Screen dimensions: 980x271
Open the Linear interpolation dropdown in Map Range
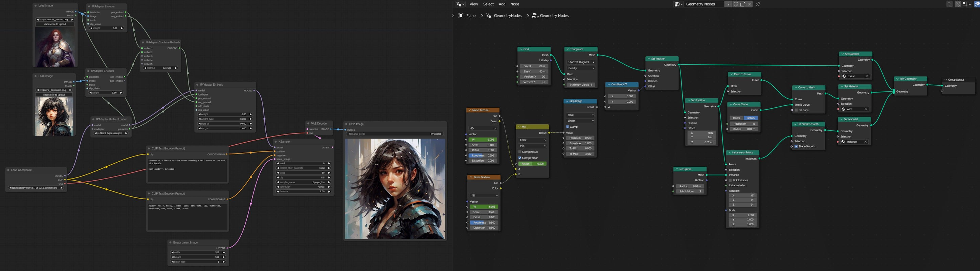pyautogui.click(x=580, y=121)
